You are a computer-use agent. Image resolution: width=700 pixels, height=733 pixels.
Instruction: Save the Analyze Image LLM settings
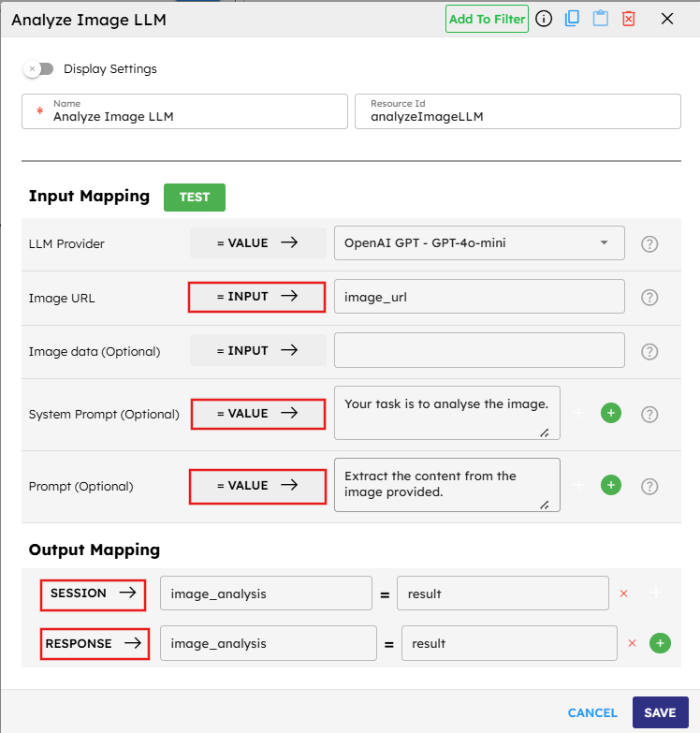point(660,712)
